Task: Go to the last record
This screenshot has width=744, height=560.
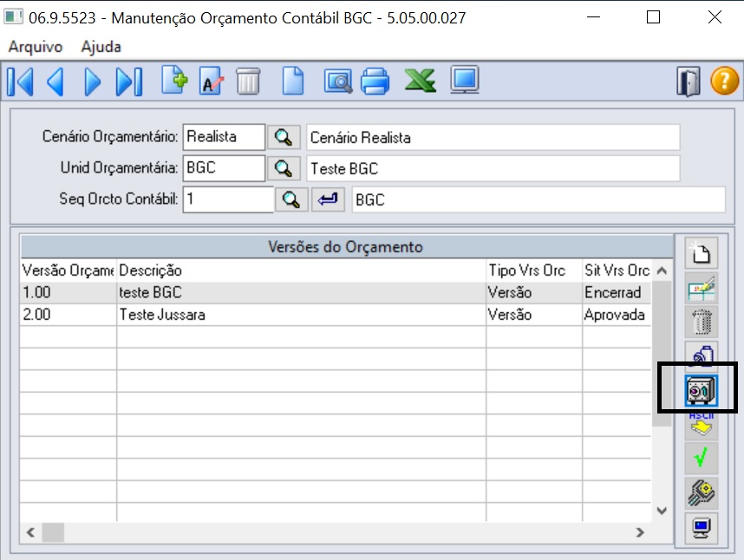Action: (x=129, y=81)
